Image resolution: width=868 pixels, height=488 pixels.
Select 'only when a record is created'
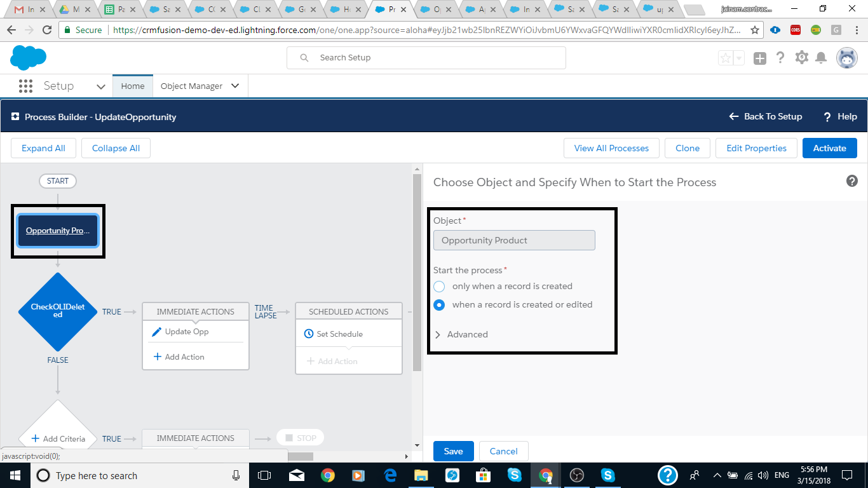point(439,286)
